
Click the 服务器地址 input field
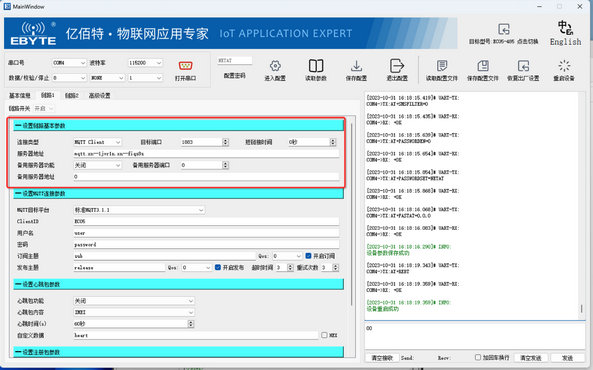pos(206,154)
